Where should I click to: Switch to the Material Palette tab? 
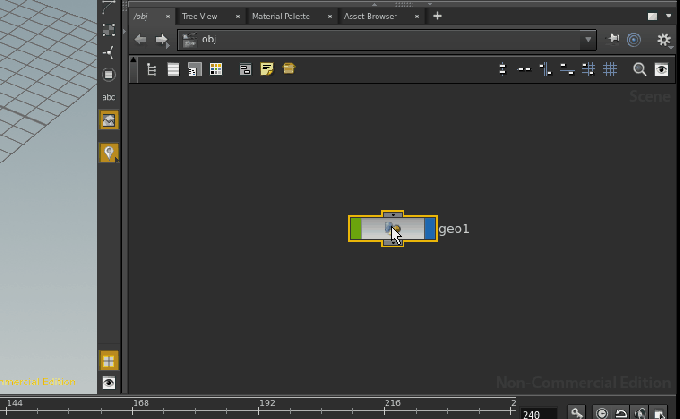(x=280, y=16)
